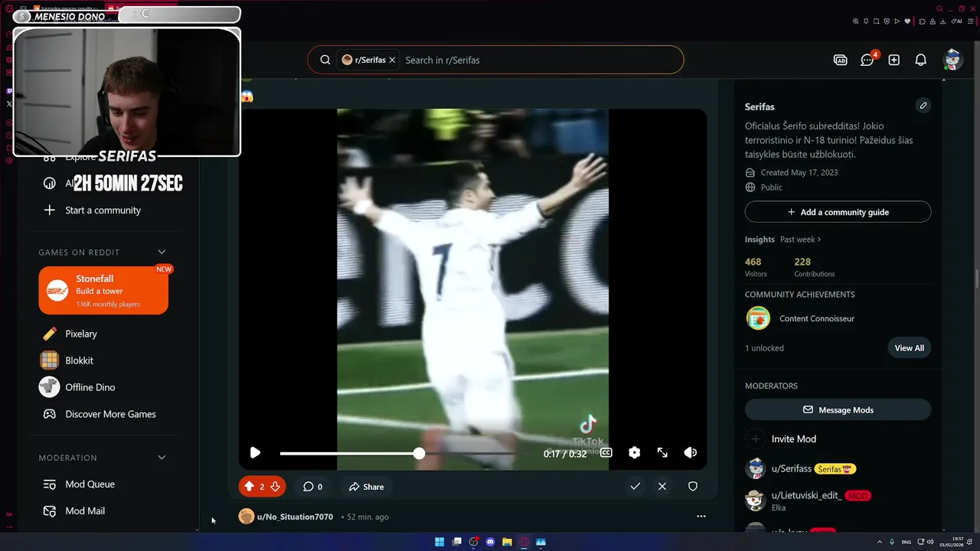
Task: Approve the post with checkmark icon
Action: click(x=635, y=486)
